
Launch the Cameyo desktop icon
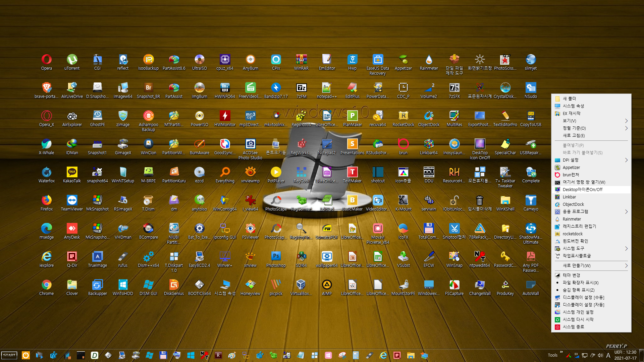click(x=531, y=203)
